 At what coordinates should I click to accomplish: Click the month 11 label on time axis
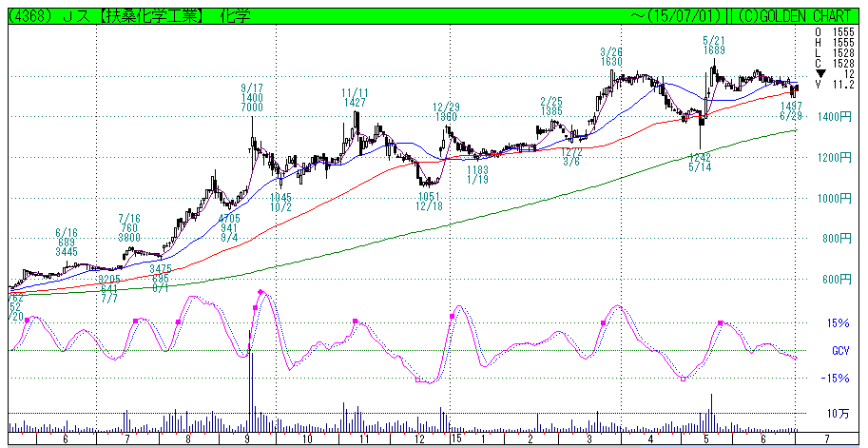click(363, 439)
